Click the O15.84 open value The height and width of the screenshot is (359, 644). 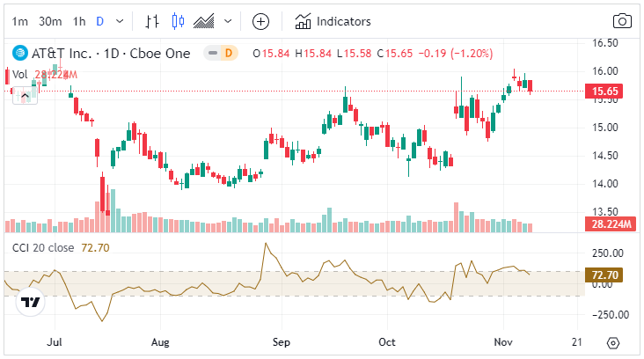coord(271,54)
